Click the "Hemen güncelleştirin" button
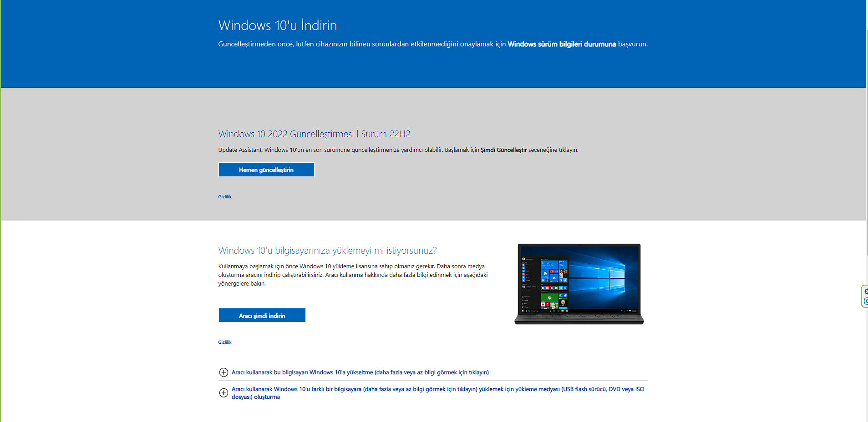This screenshot has height=422, width=868. (266, 170)
